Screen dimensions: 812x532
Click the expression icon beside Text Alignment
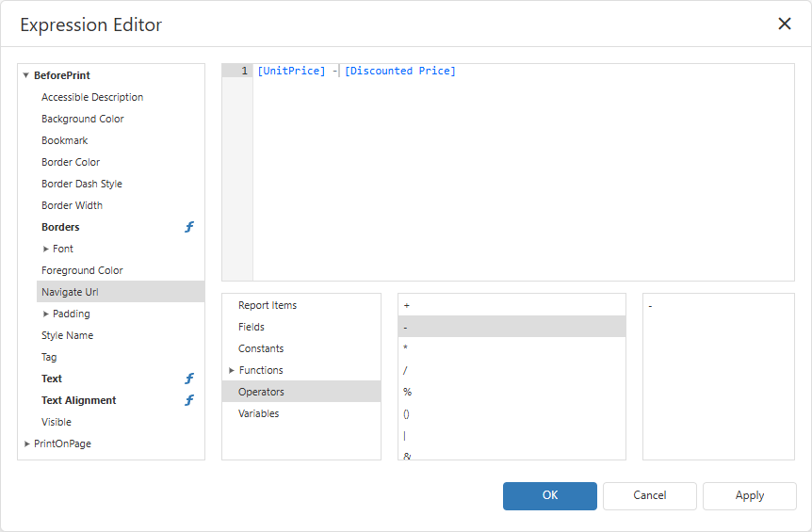189,400
